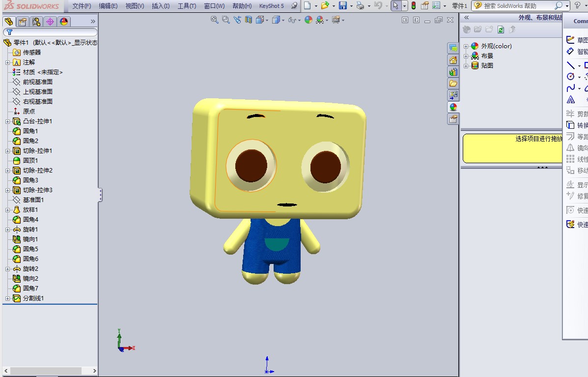Open the Custom Properties tab in task pane
This screenshot has width=588, height=377.
tap(453, 119)
